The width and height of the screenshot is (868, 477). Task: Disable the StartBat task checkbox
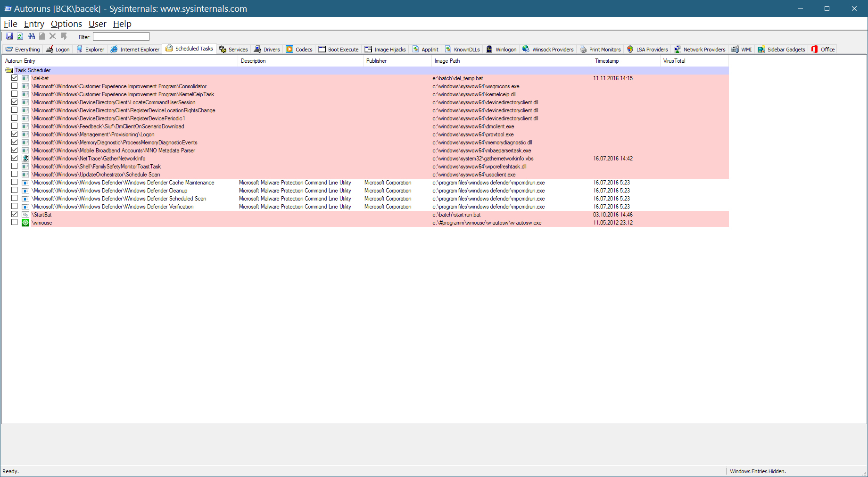(x=15, y=215)
